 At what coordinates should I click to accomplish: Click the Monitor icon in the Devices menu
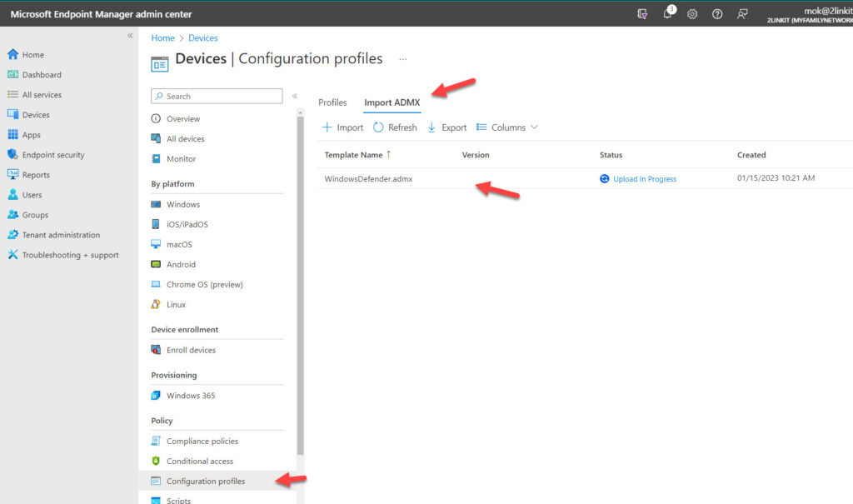[x=156, y=158]
